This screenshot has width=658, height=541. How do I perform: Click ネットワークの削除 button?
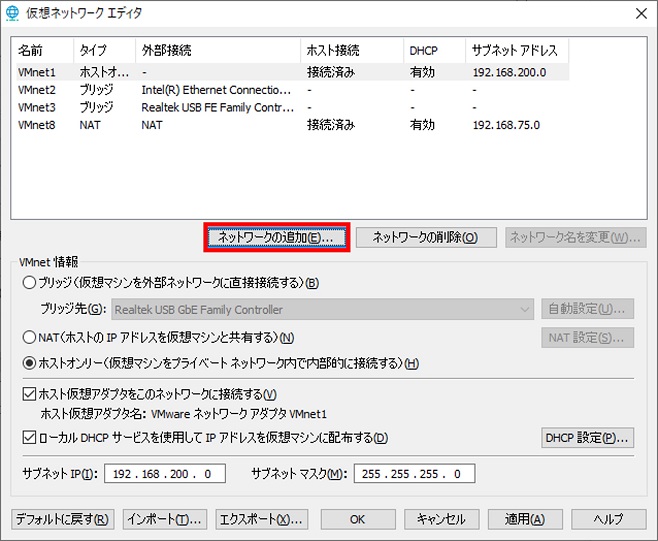click(x=426, y=238)
